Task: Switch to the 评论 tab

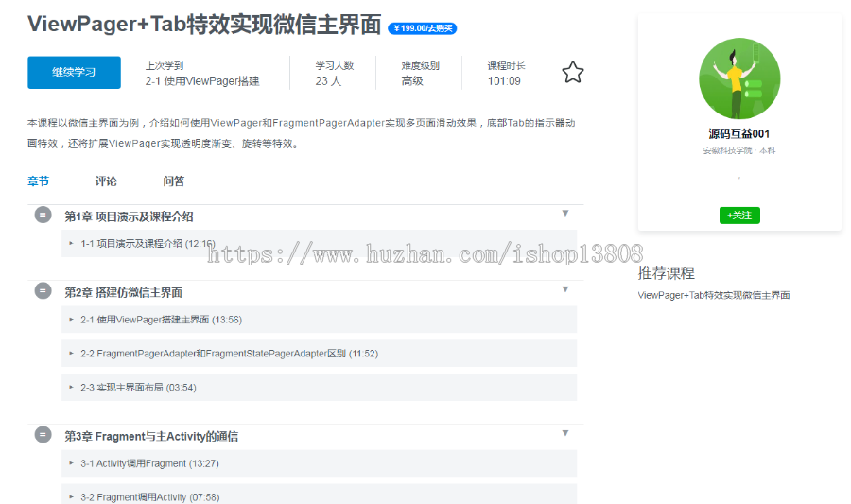Action: [x=106, y=182]
